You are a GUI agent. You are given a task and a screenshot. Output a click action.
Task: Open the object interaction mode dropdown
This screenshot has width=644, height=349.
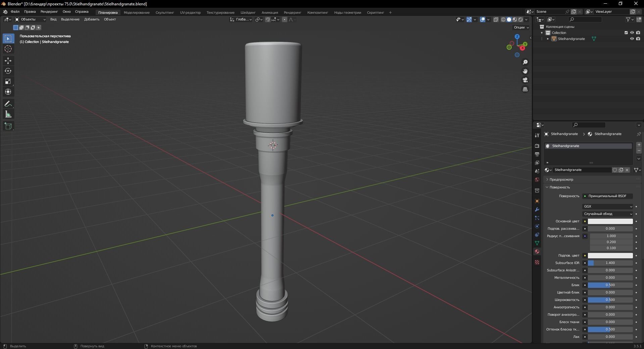click(30, 19)
